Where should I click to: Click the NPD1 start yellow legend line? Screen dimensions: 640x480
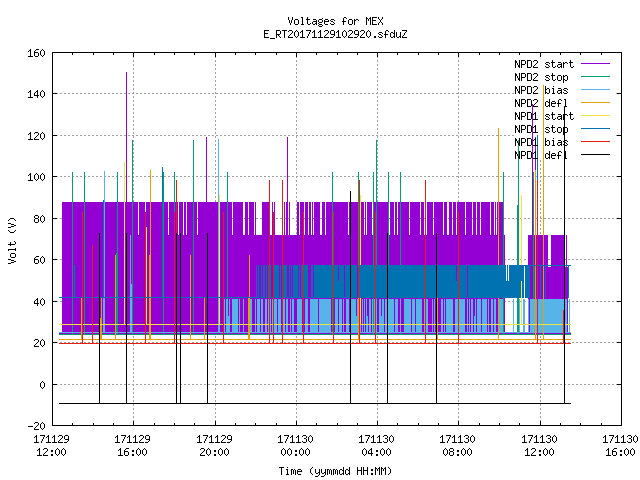595,116
